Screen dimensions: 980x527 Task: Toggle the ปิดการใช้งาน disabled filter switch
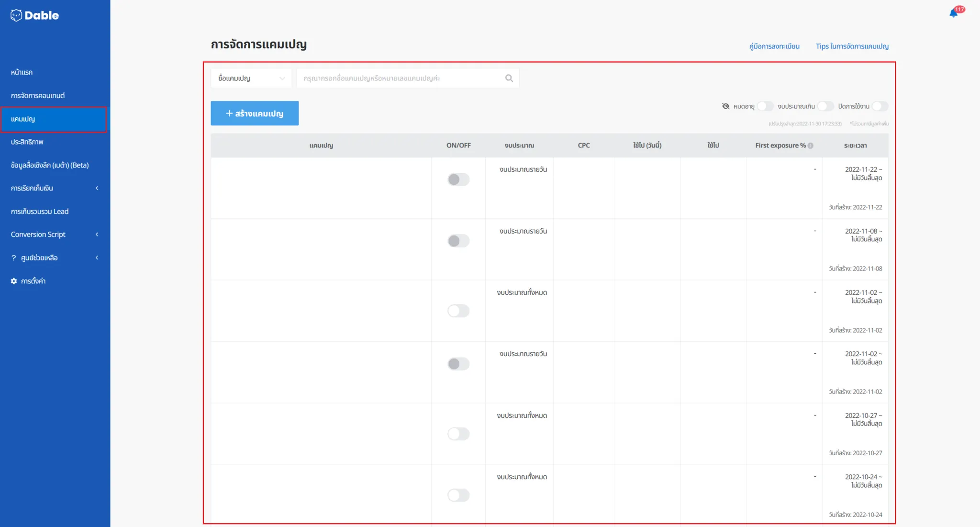click(x=880, y=106)
